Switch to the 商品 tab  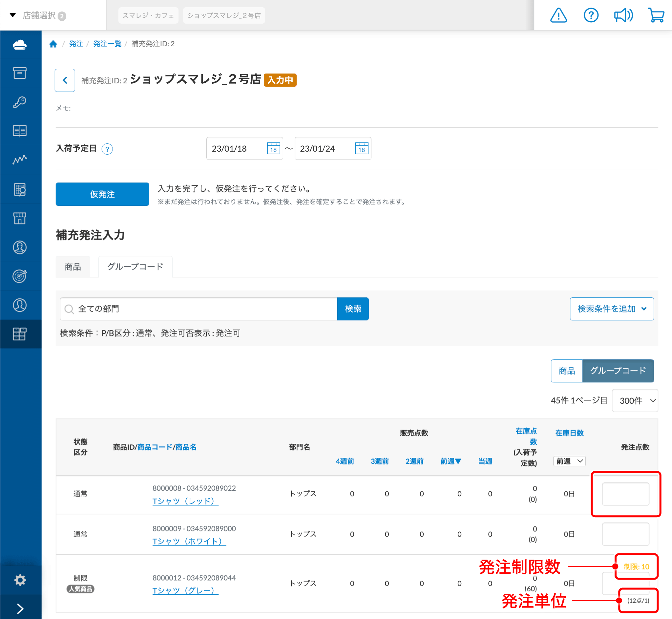click(x=73, y=267)
